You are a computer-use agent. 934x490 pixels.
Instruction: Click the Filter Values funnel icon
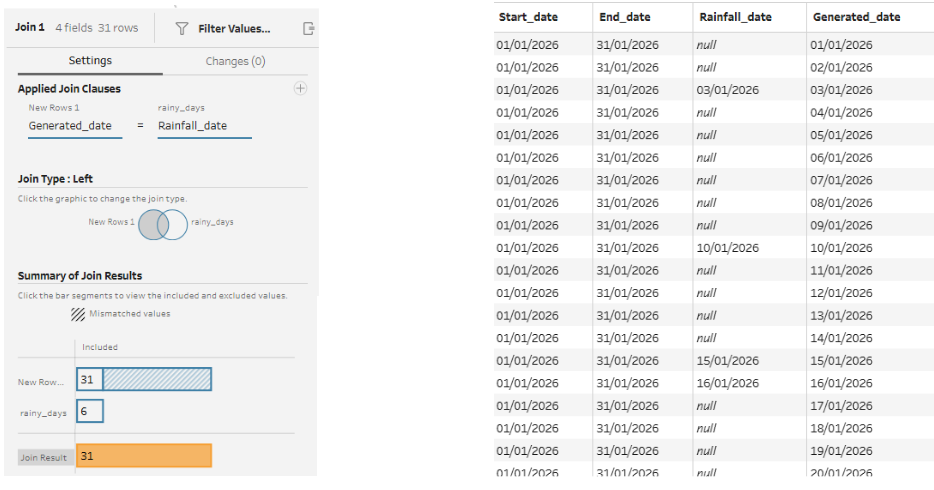[x=181, y=29]
